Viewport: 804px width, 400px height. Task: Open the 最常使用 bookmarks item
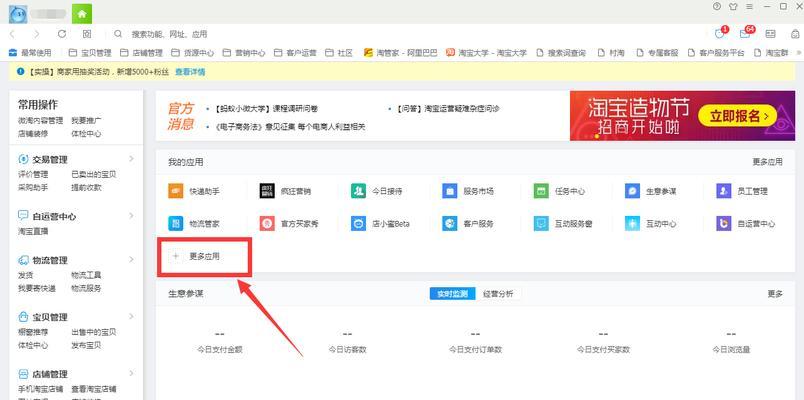30,52
